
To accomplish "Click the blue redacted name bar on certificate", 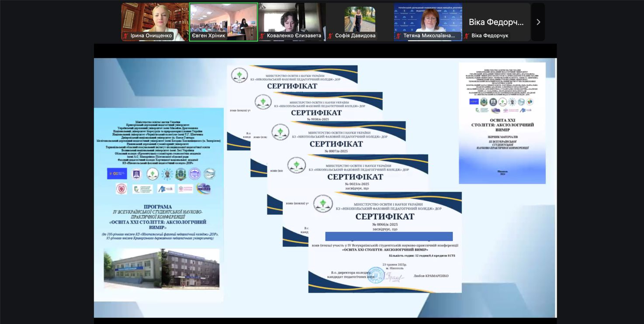I will 389,236.
